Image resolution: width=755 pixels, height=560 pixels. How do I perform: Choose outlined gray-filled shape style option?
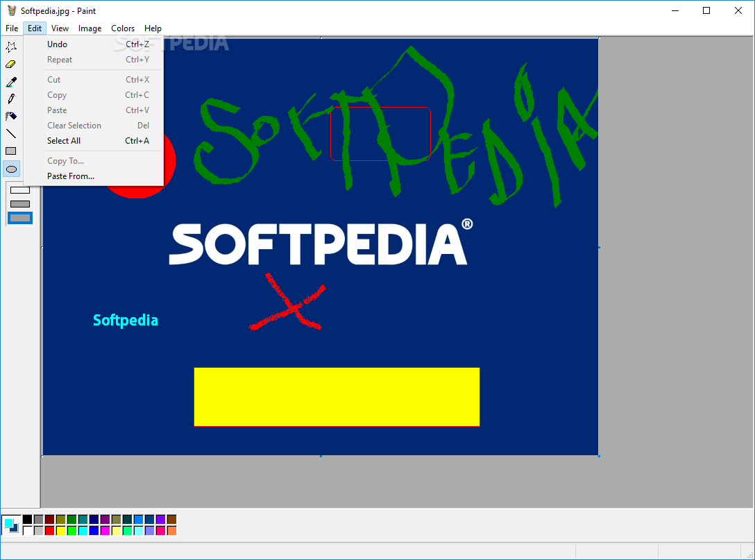pos(19,204)
